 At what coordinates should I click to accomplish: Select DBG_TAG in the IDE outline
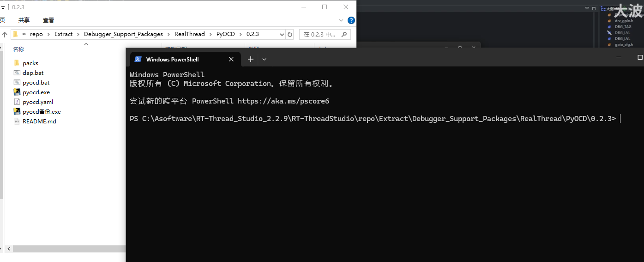623,27
